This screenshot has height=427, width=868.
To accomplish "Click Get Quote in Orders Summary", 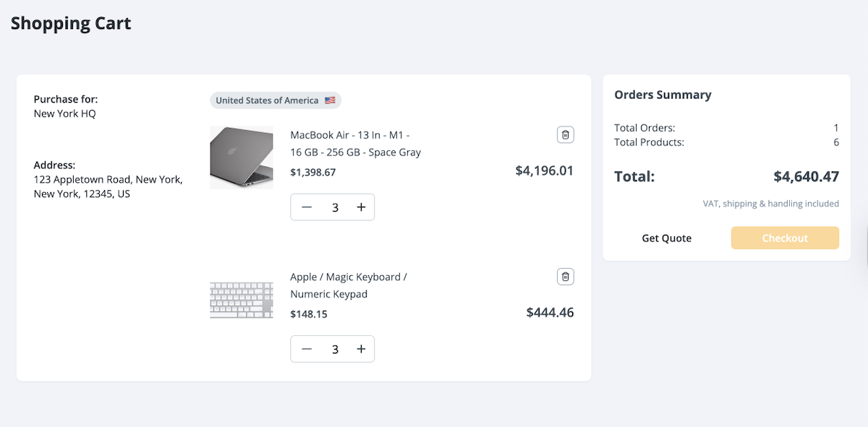I will (x=666, y=238).
